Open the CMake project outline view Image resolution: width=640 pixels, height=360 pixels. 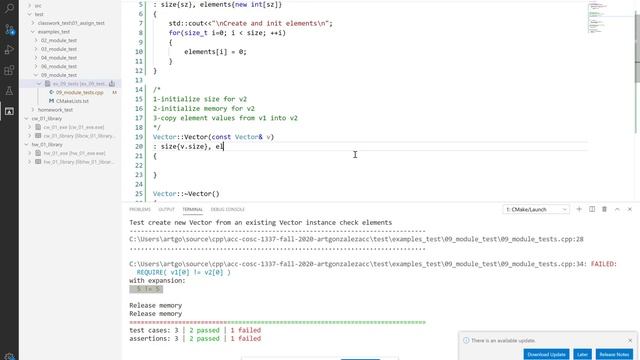(9, 111)
